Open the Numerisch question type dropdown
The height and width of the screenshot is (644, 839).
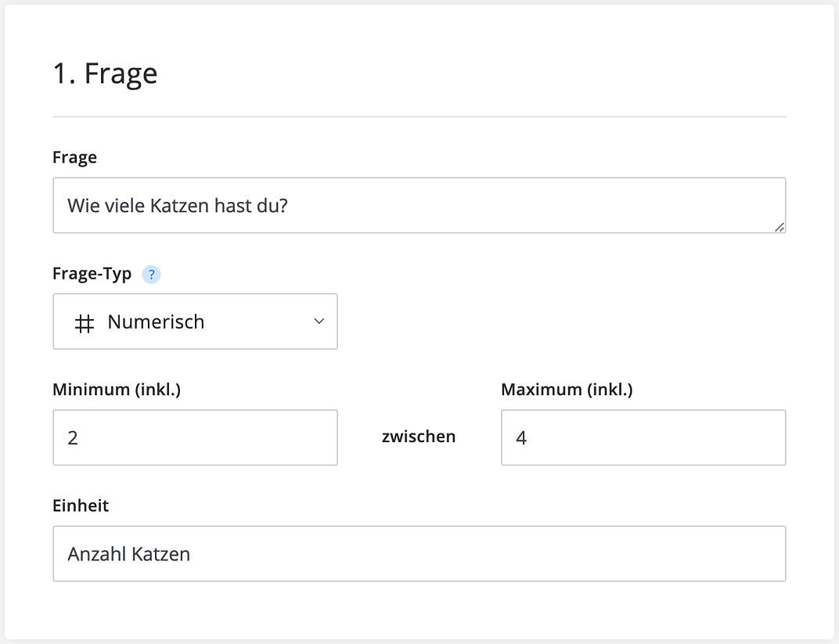(196, 322)
